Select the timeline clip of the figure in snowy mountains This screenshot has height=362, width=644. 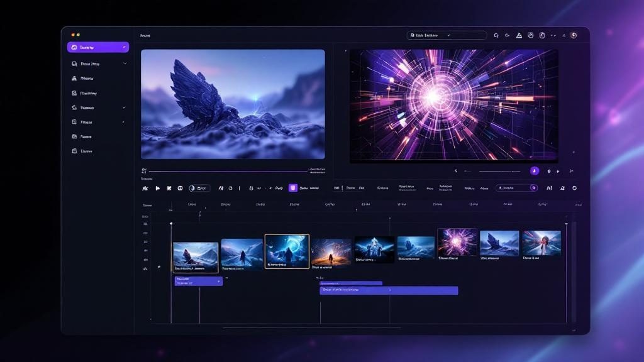(242, 255)
